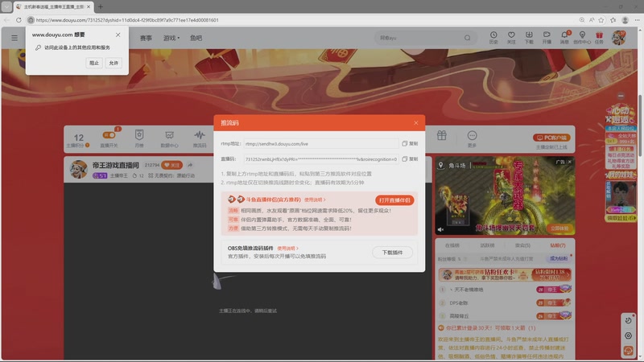Viewport: 644px width, 362px height.
Task: Click 打开直播伴侣 button
Action: (394, 200)
